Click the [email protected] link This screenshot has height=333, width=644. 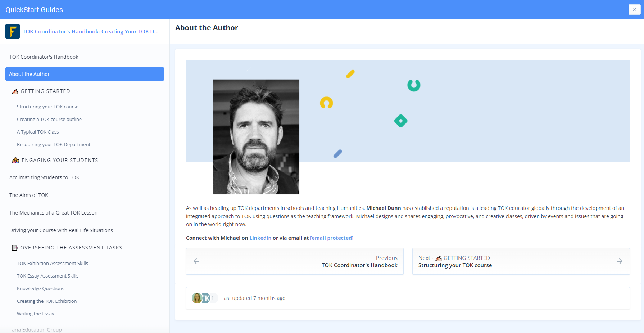coord(332,238)
